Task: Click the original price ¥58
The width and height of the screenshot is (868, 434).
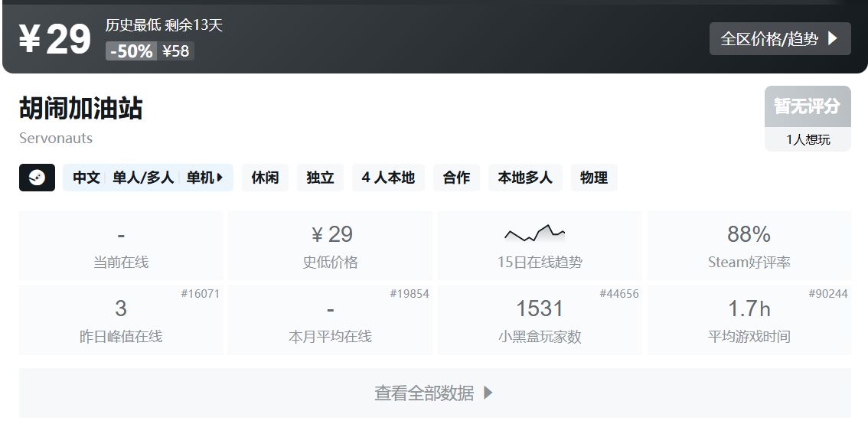Action: tap(175, 51)
